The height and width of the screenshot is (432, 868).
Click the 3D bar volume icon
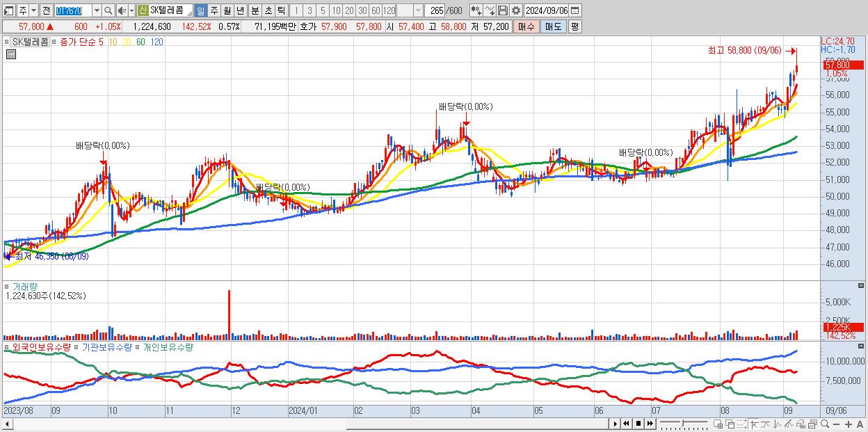801,424
